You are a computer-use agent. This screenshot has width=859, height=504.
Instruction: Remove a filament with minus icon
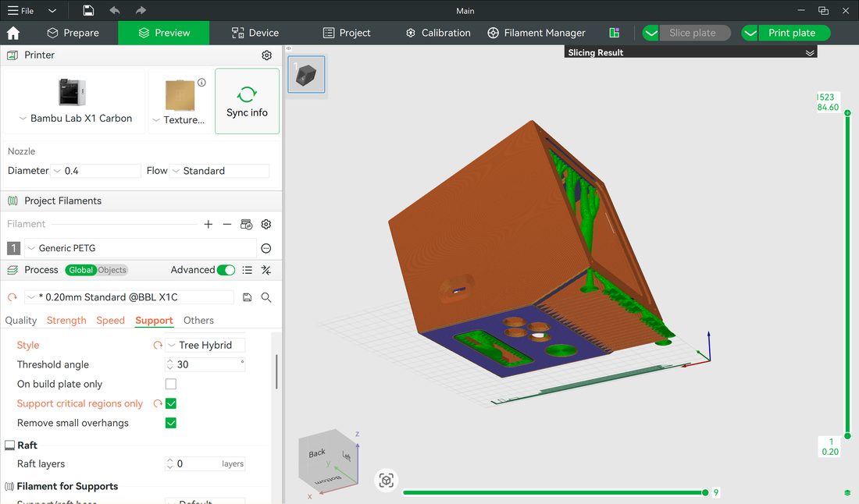(226, 225)
